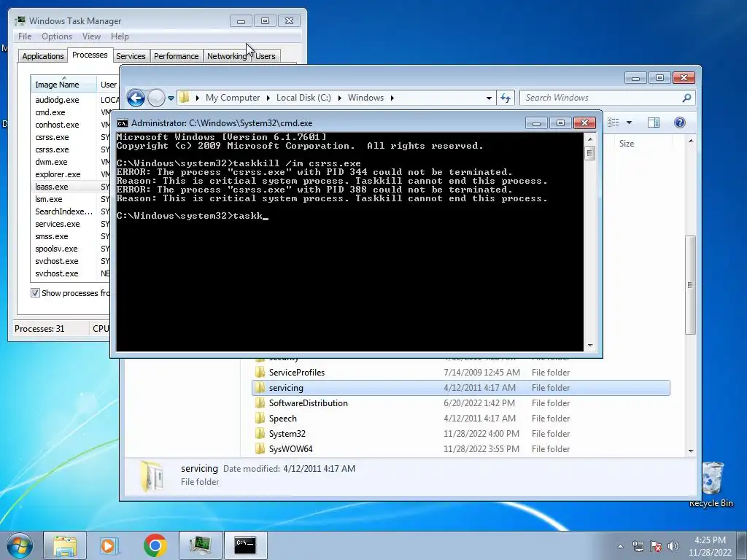The height and width of the screenshot is (560, 747).
Task: Open the recent pages dropdown arrow in Explorer
Action: pos(171,98)
